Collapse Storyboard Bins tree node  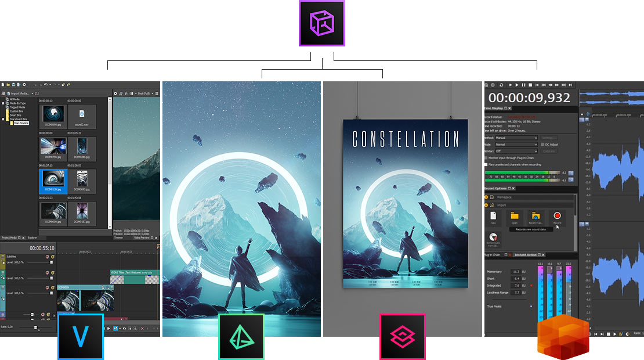tap(3, 119)
